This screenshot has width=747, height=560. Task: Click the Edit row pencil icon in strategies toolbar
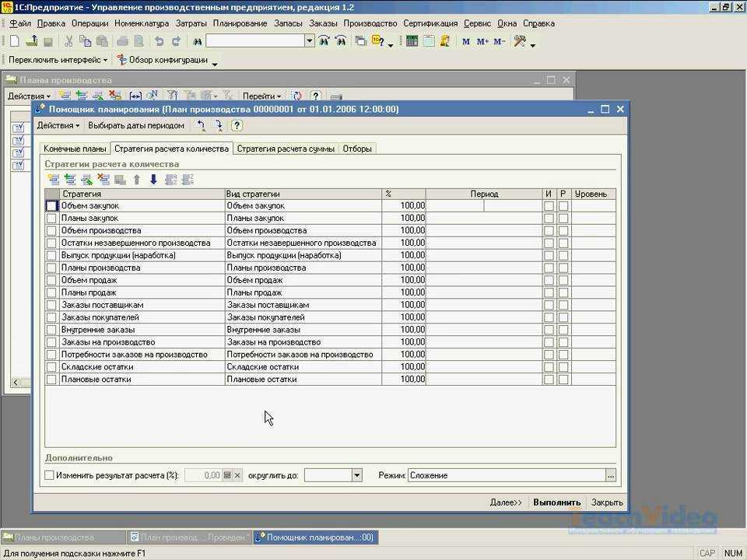(86, 180)
